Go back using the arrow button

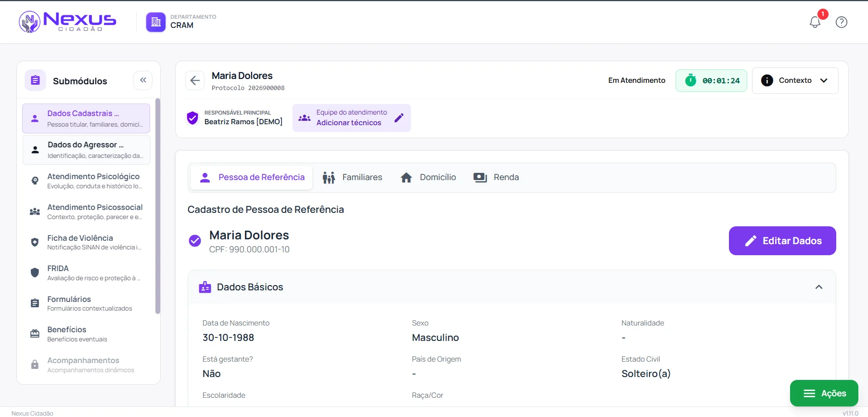195,80
